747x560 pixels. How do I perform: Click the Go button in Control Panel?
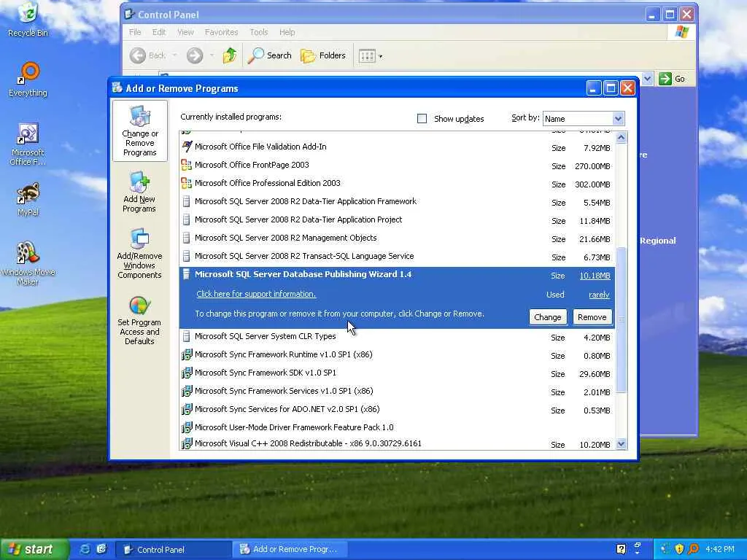point(673,79)
